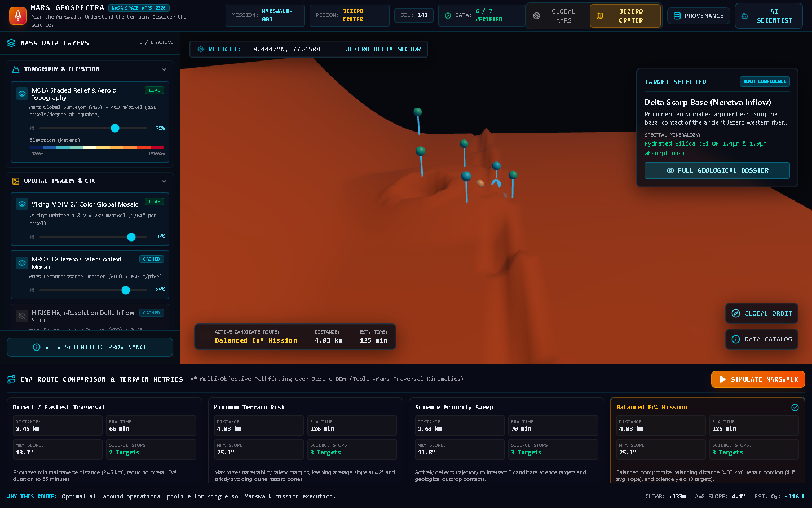Toggle MOLA Shaded Relief layer visibility
The width and height of the screenshot is (812, 508).
(x=22, y=94)
